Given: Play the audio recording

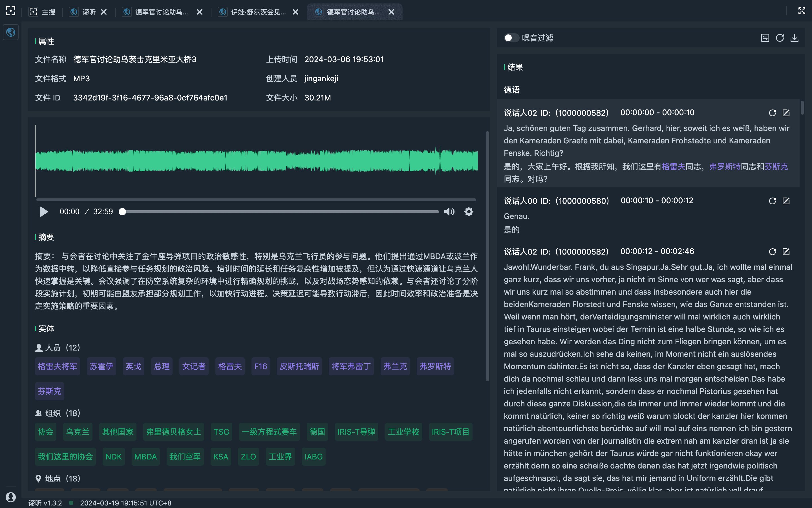Looking at the screenshot, I should click(44, 212).
